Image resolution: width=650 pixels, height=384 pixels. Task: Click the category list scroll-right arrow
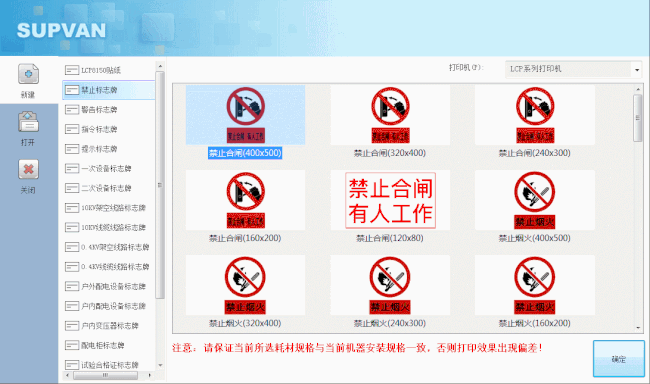coord(150,375)
